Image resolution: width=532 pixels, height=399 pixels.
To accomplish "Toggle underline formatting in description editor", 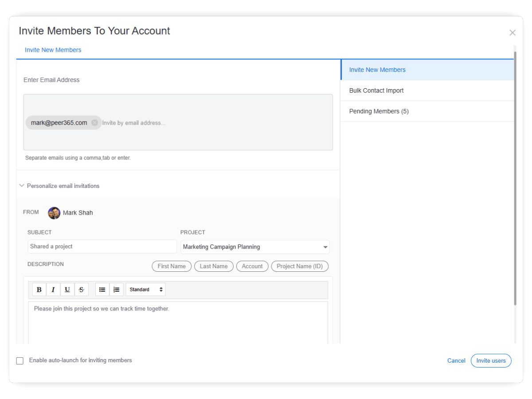I will click(x=67, y=289).
